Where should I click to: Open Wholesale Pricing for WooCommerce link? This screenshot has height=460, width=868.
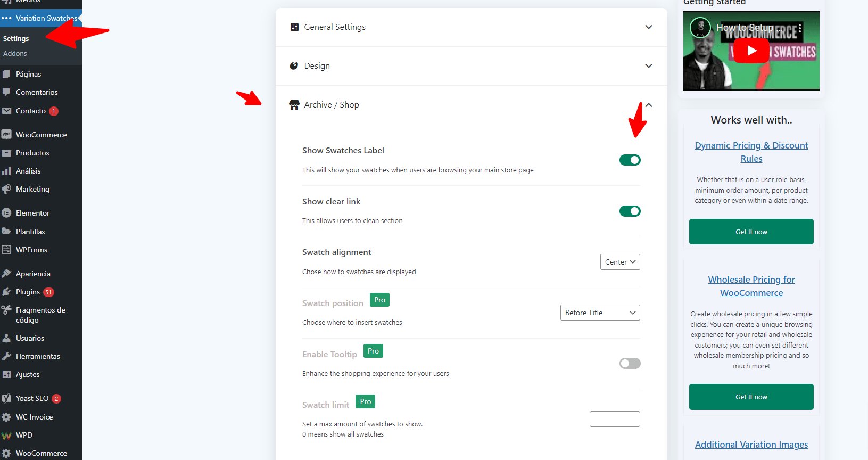[751, 286]
